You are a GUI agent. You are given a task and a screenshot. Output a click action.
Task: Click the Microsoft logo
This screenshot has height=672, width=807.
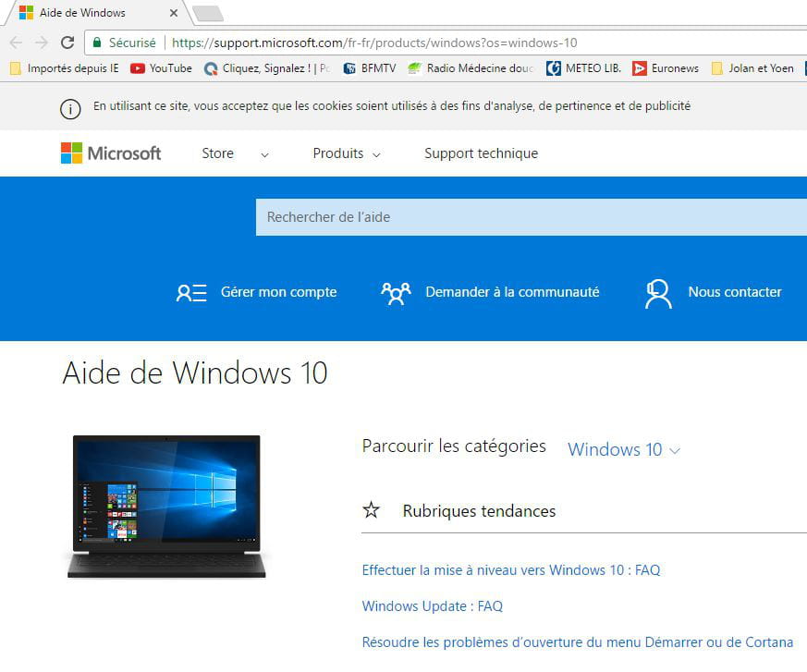(x=111, y=153)
